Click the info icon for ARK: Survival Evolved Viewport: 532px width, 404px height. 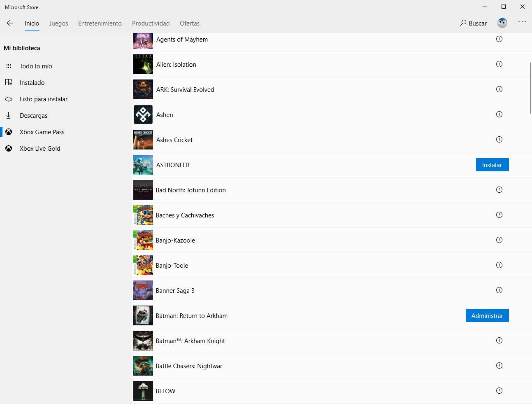pyautogui.click(x=499, y=89)
